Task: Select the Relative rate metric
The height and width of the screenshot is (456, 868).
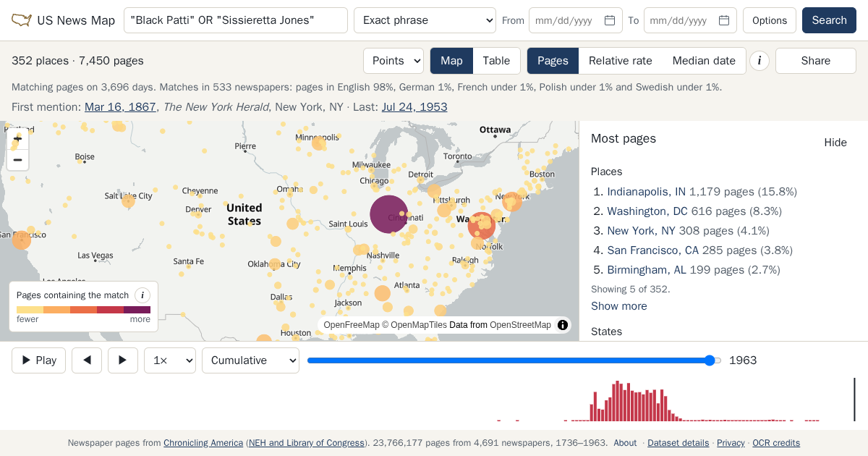Action: tap(621, 61)
